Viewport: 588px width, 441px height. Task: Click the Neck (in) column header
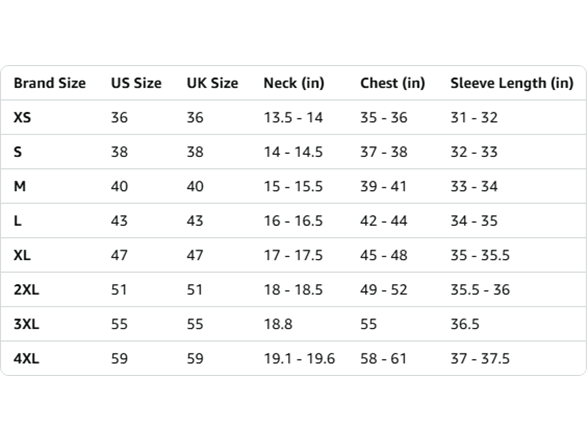(294, 83)
